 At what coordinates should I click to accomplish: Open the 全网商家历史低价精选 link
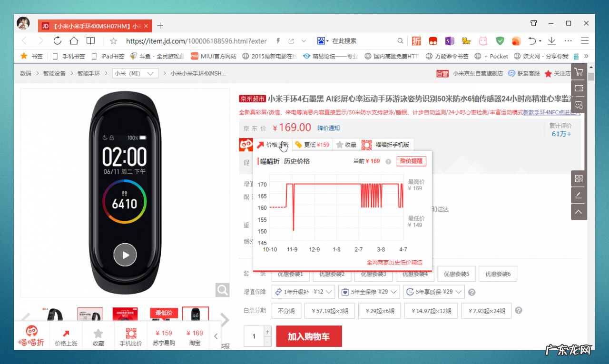tap(395, 262)
